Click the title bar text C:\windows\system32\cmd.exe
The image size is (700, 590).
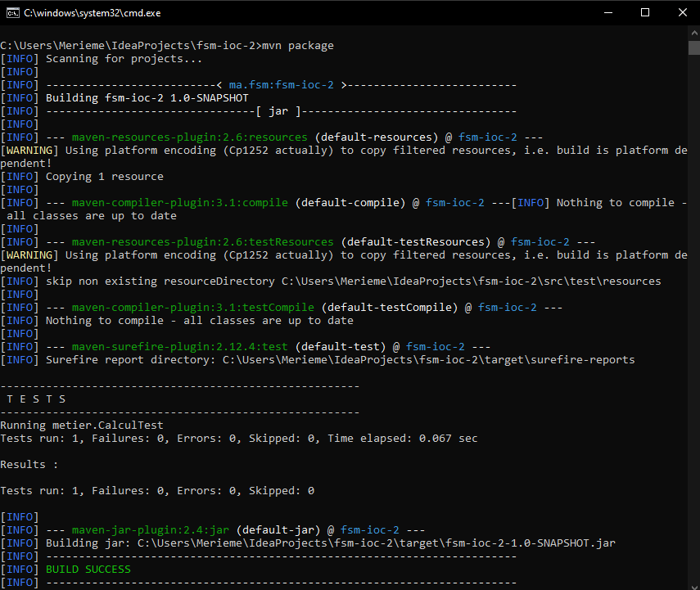(90, 12)
